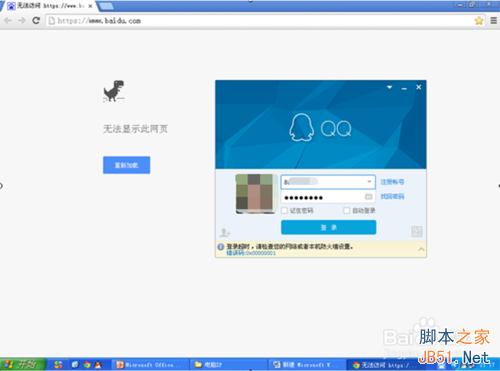Open the soft keyboard icon in password field

pyautogui.click(x=368, y=197)
